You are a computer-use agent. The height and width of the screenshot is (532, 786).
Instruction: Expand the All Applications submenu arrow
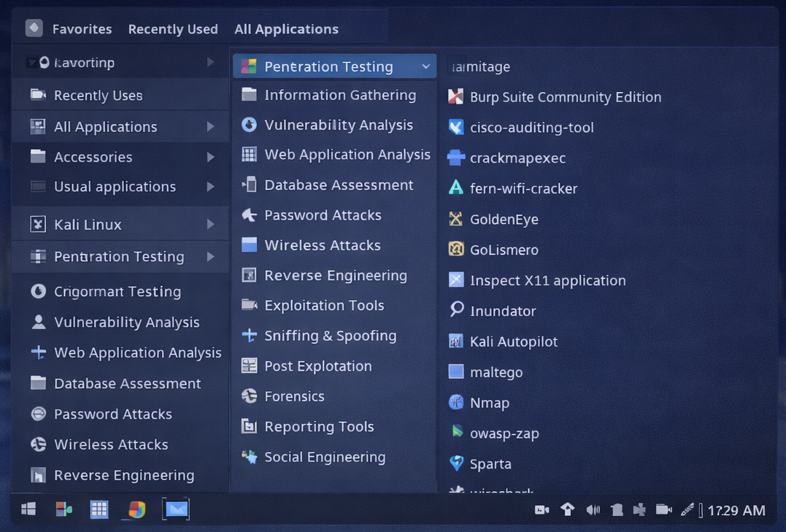(211, 127)
